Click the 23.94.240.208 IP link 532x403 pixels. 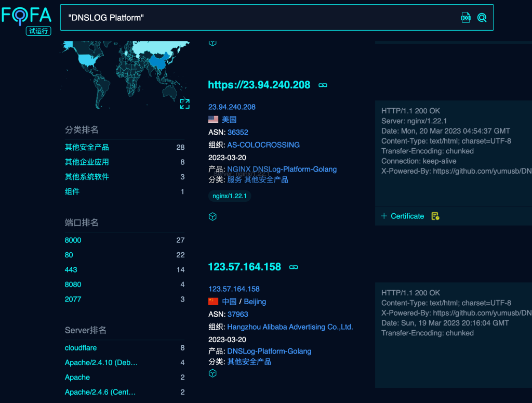pos(232,107)
